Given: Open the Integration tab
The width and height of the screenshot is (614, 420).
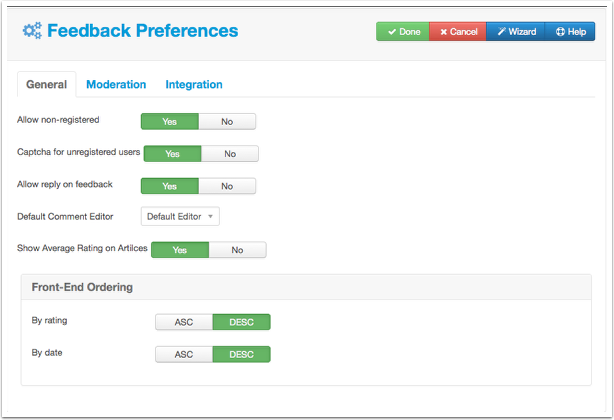Looking at the screenshot, I should click(x=194, y=85).
